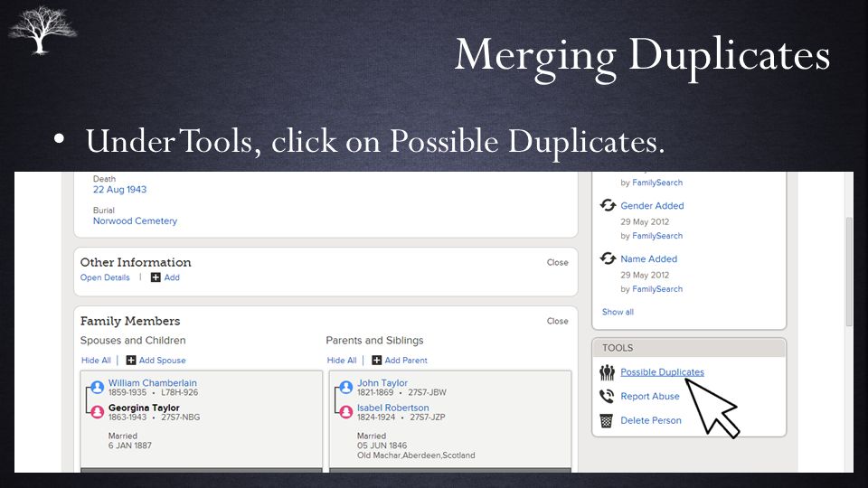Screen dimensions: 868x488
Task: Click William Chamberlain's ID L78H-926
Action: coord(179,392)
